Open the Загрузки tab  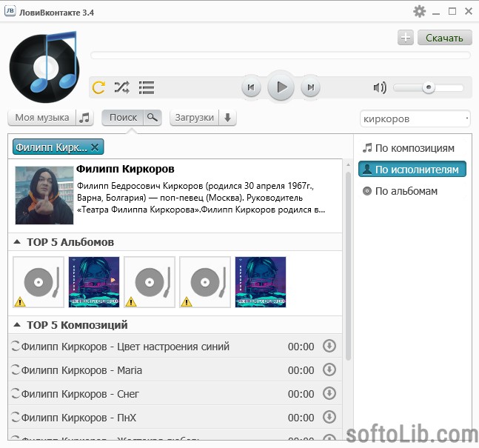pyautogui.click(x=194, y=118)
